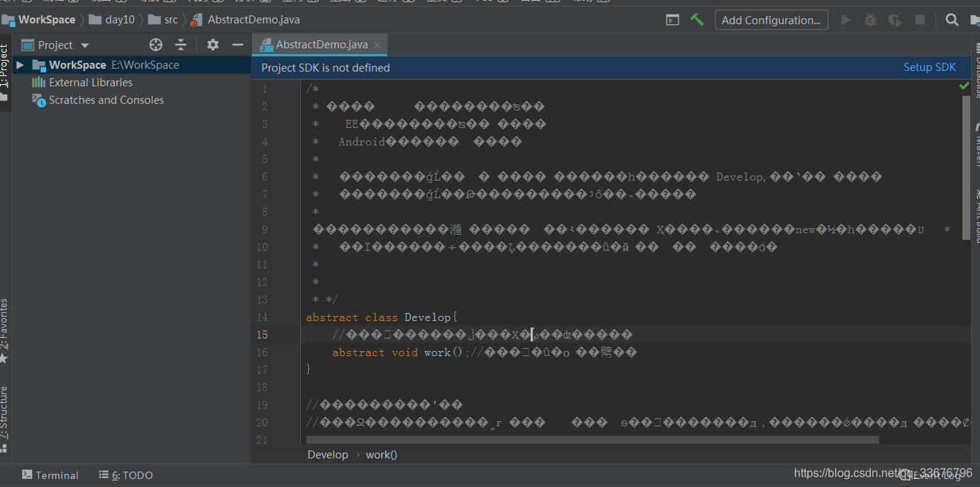Viewport: 980px width, 487px height.
Task: Select Scroll from Source crosshair in Project panel
Action: point(155,45)
